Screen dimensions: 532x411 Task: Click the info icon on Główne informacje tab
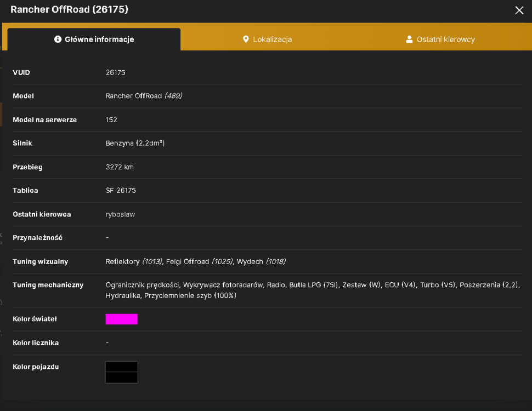(x=58, y=39)
